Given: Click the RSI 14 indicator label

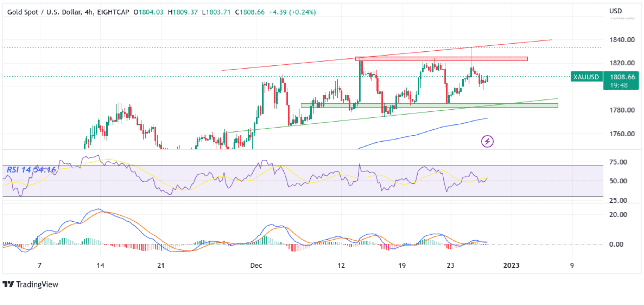Looking at the screenshot, I should [x=31, y=170].
